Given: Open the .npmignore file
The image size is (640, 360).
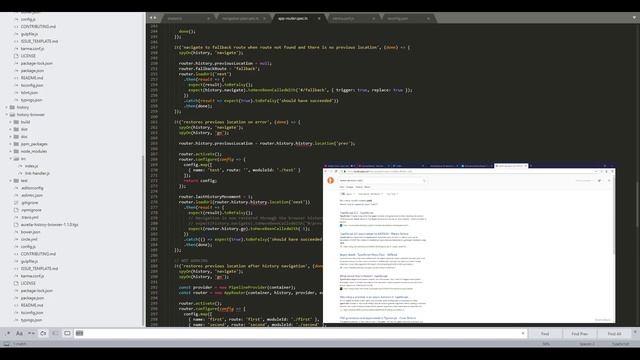Looking at the screenshot, I should coord(31,210).
